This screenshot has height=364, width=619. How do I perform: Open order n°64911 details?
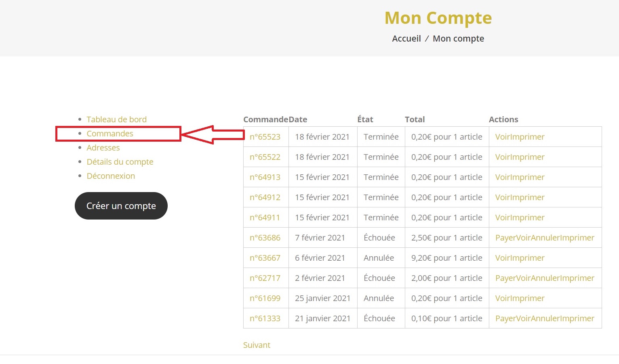coord(265,218)
